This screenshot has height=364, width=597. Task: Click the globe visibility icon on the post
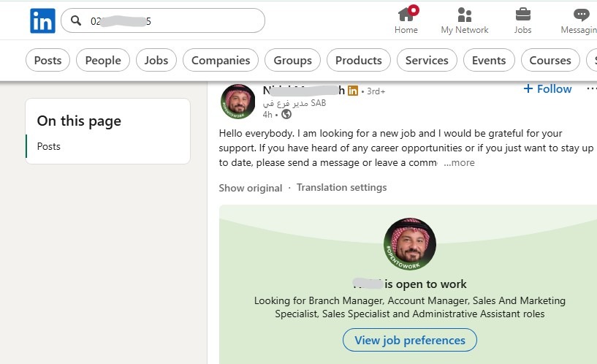(286, 114)
